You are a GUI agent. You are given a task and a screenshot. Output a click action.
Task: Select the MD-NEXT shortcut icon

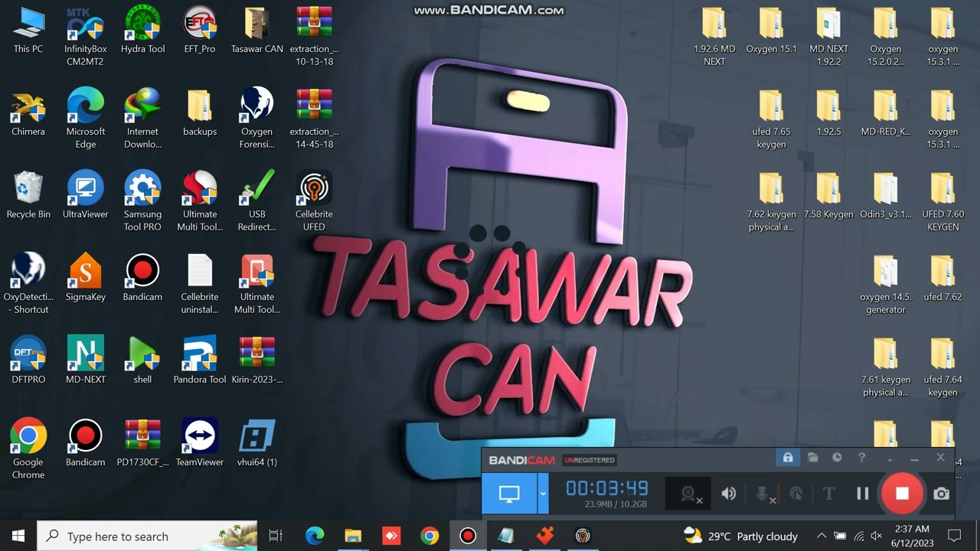pyautogui.click(x=85, y=361)
